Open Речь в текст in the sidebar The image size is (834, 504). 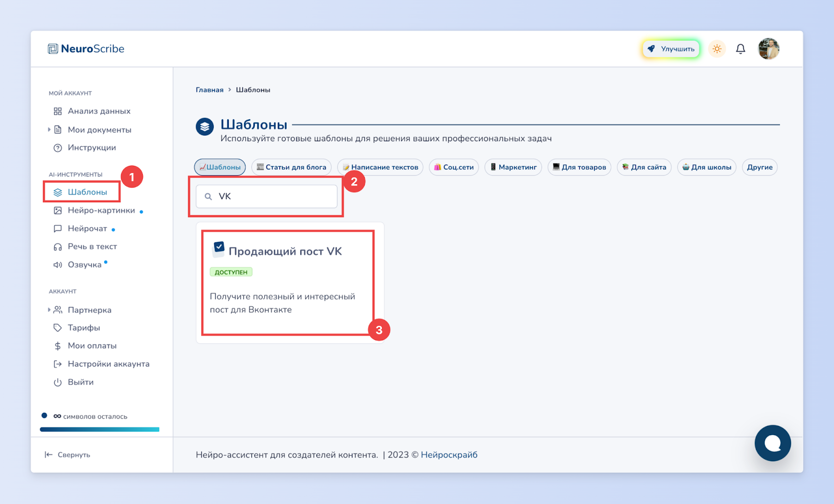pos(85,247)
